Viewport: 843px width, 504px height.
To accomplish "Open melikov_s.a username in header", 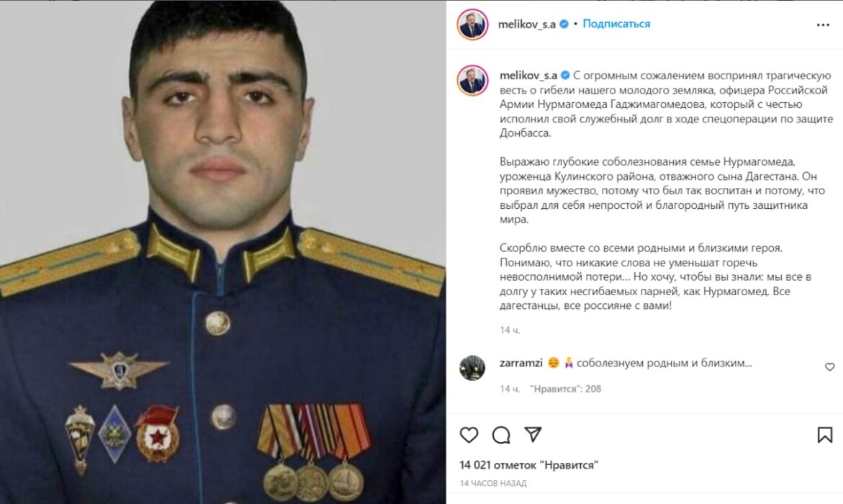I will [527, 24].
